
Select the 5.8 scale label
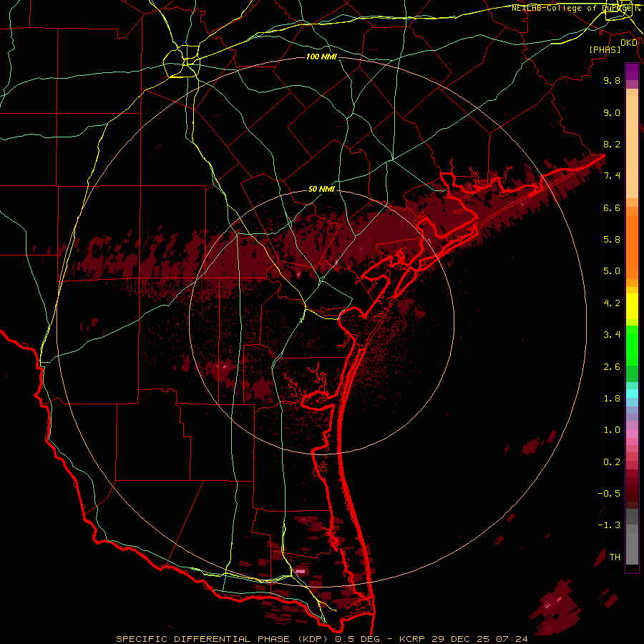[x=612, y=239]
